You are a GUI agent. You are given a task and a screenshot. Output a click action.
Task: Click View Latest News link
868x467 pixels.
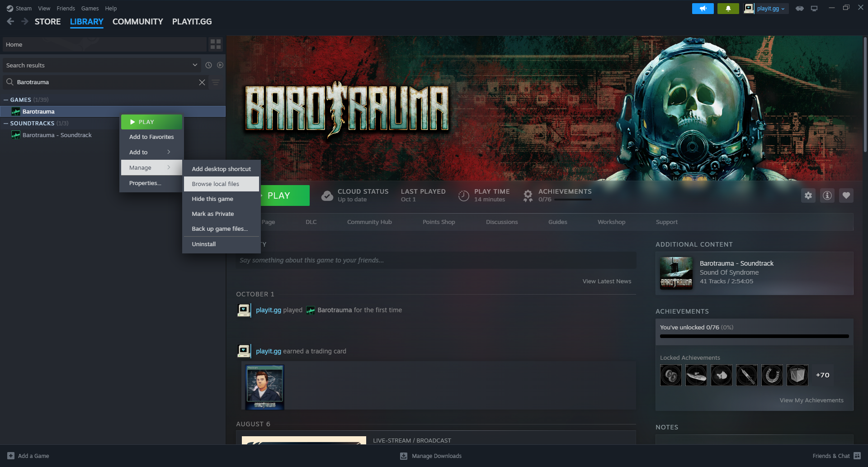click(607, 281)
